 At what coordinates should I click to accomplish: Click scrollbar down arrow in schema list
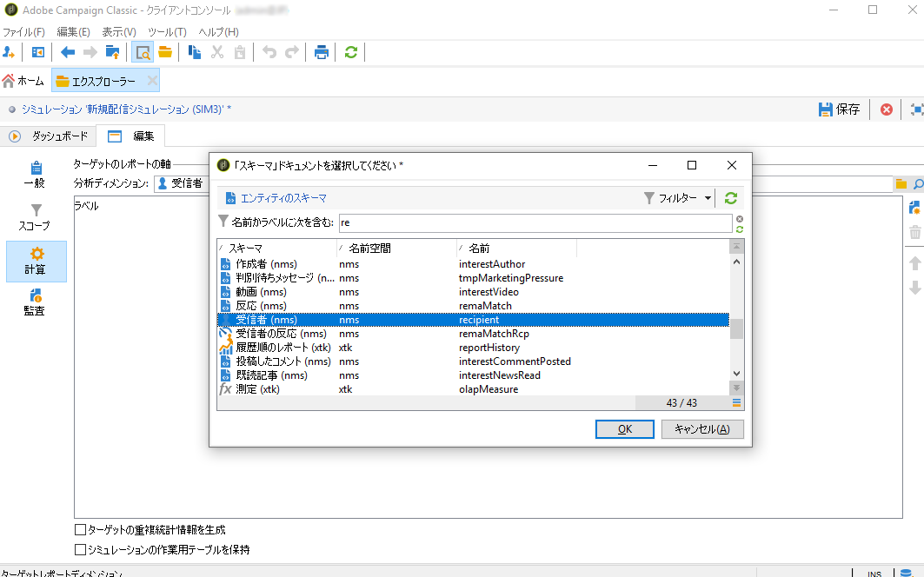[x=736, y=374]
